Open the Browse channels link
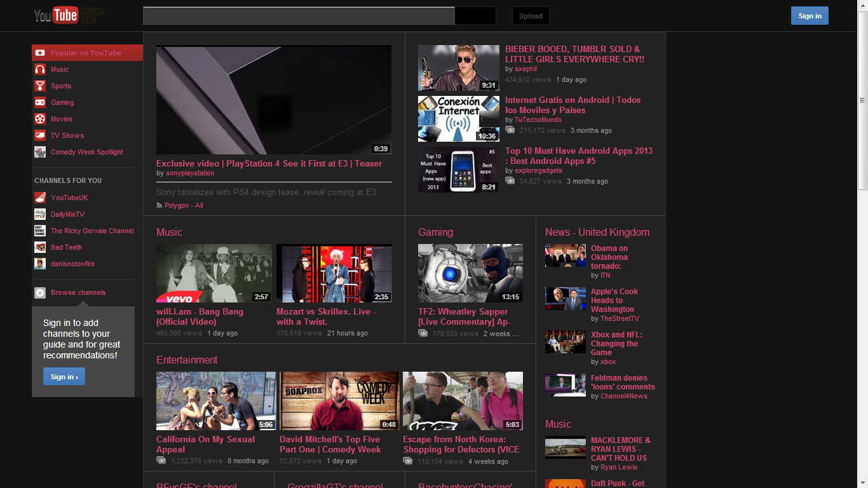Image resolution: width=868 pixels, height=488 pixels. tap(78, 292)
